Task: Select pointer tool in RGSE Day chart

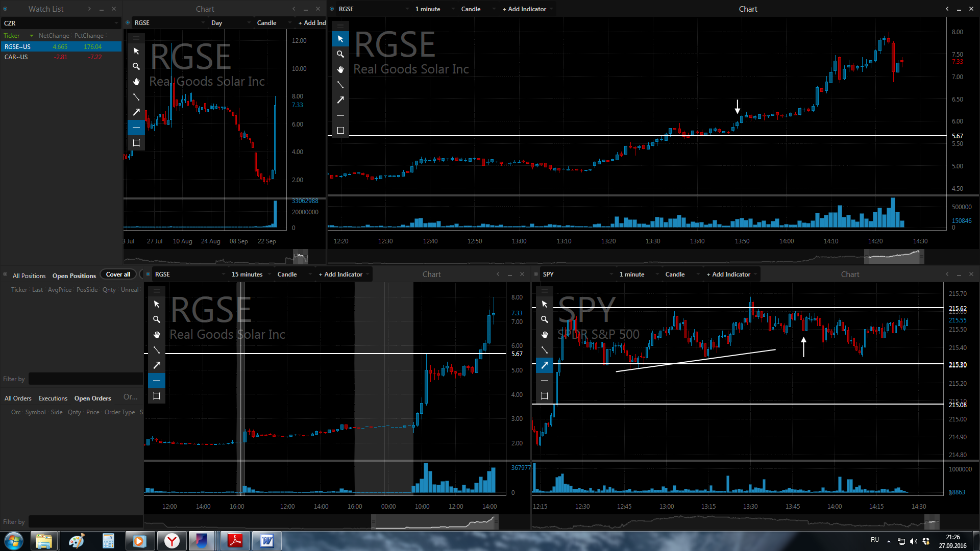Action: (x=136, y=51)
